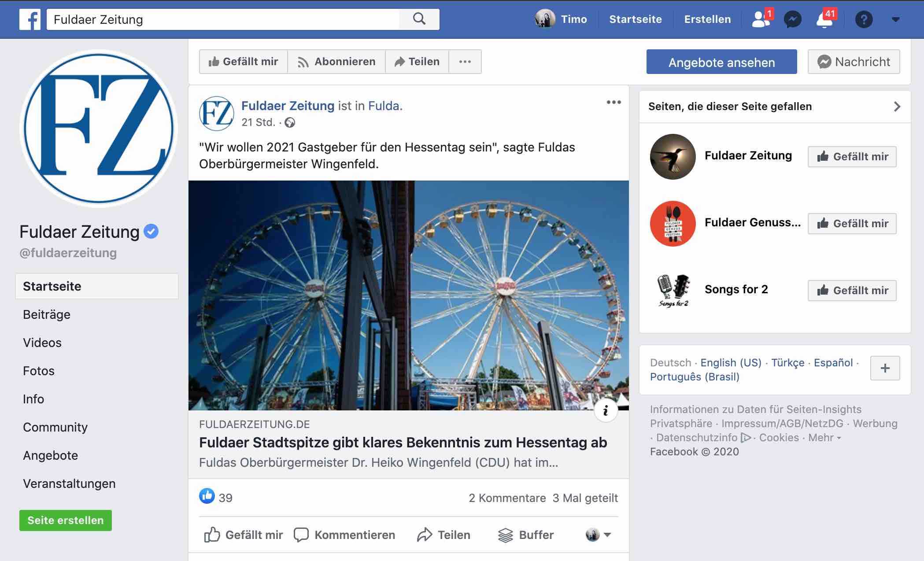Click the info icon on article preview
The width and height of the screenshot is (924, 561).
606,410
